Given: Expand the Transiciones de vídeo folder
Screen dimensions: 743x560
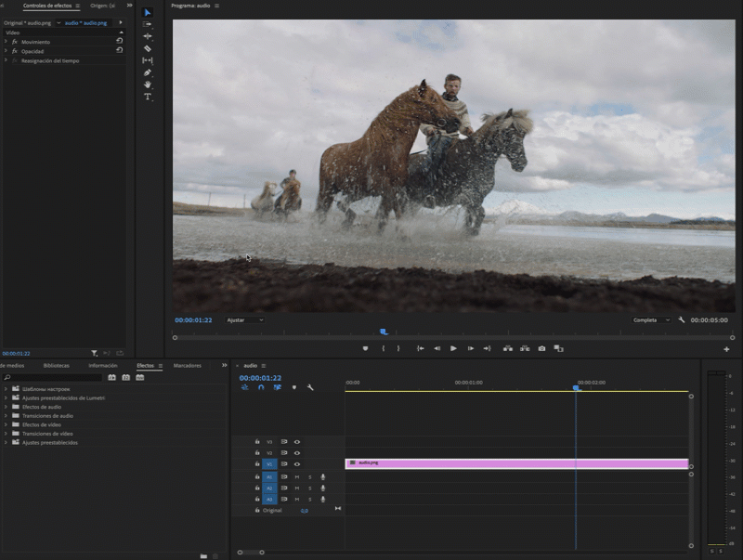Looking at the screenshot, I should coord(6,434).
